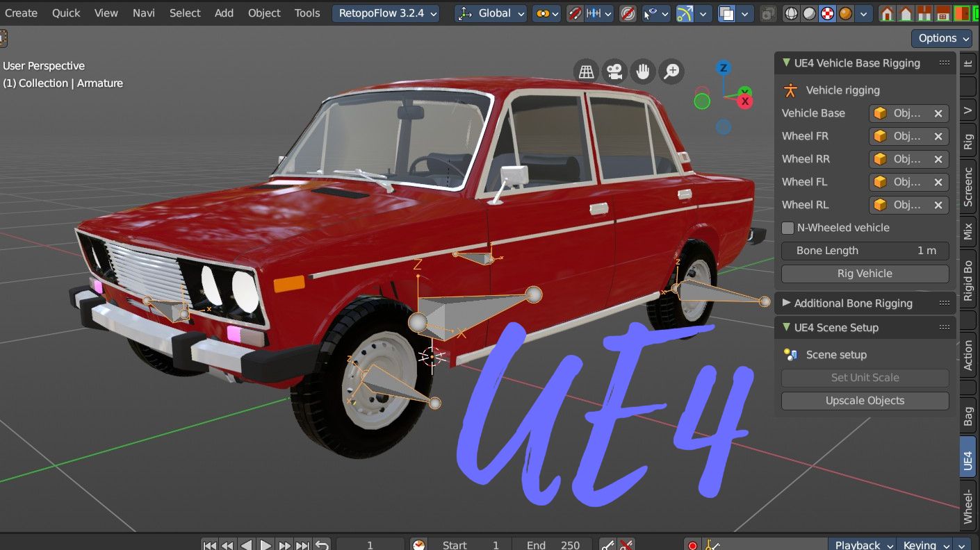Open the Add menu
The height and width of the screenshot is (550, 980).
[224, 13]
